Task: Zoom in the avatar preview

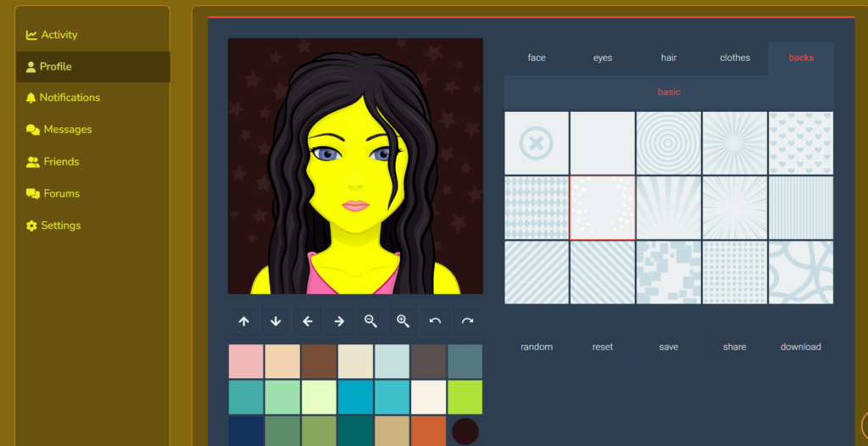Action: click(x=403, y=321)
